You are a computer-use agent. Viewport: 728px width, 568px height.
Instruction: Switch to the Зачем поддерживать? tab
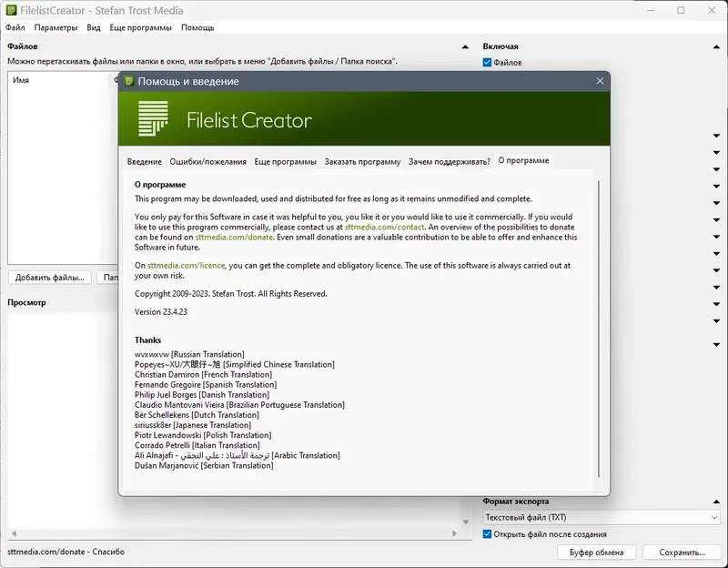coord(450,162)
